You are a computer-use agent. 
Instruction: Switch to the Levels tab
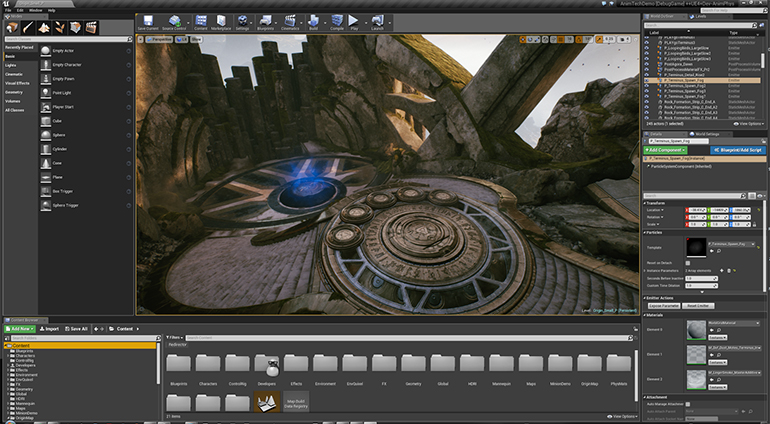coord(699,16)
